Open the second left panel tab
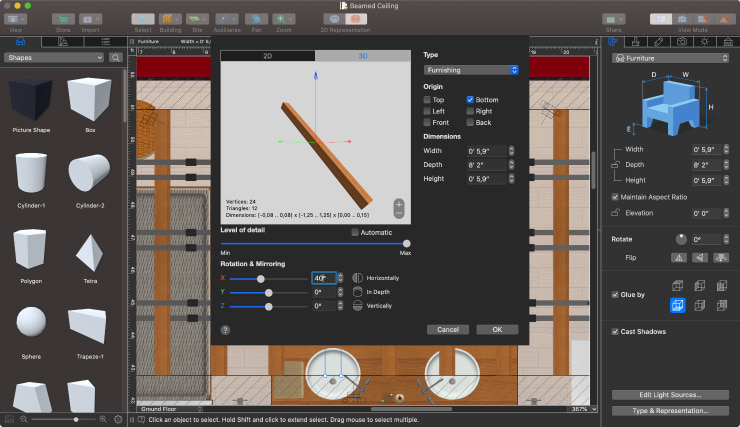Screen dimensions: 740x427 63,42
